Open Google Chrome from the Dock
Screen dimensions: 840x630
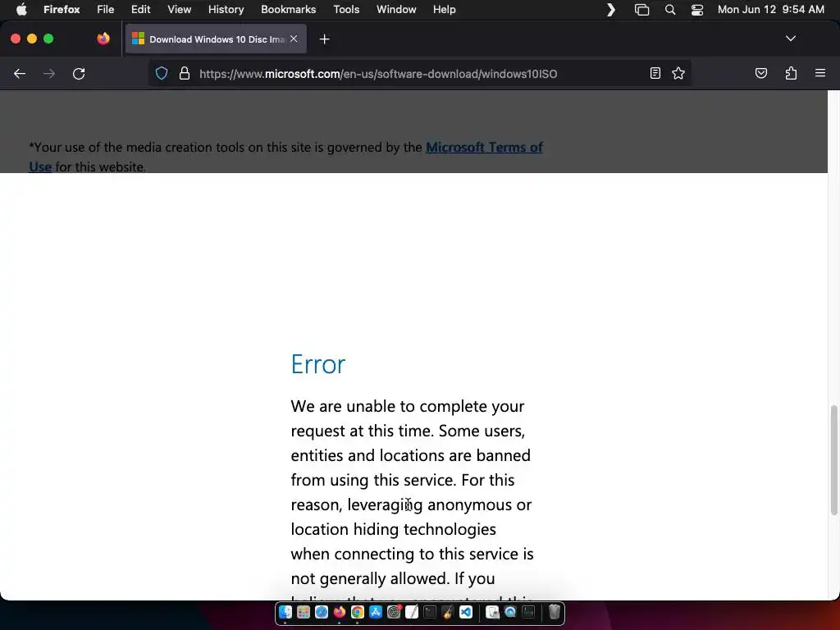coord(358,612)
